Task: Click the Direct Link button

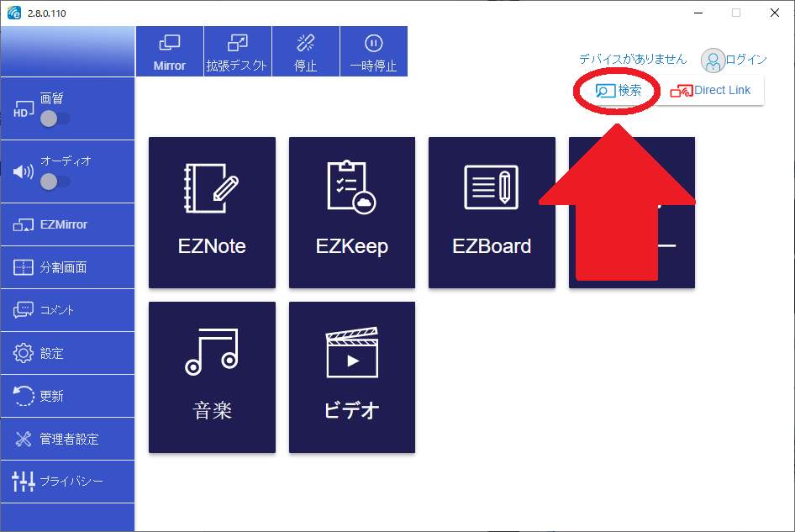Action: pos(711,91)
